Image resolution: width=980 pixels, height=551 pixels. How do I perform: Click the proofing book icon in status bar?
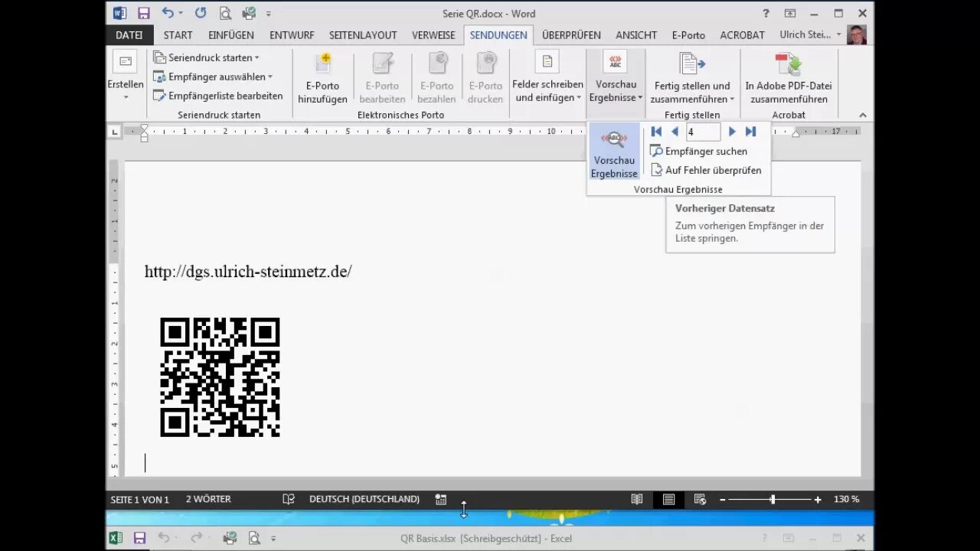pos(289,499)
